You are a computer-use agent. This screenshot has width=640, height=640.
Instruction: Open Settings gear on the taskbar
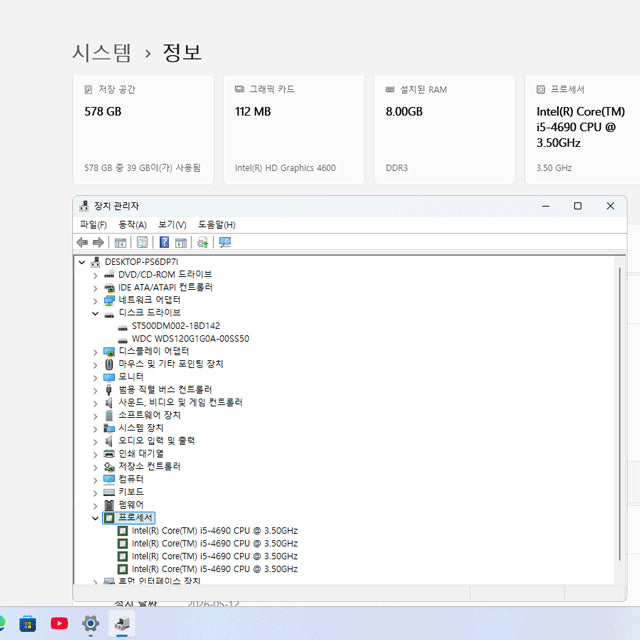click(x=90, y=624)
